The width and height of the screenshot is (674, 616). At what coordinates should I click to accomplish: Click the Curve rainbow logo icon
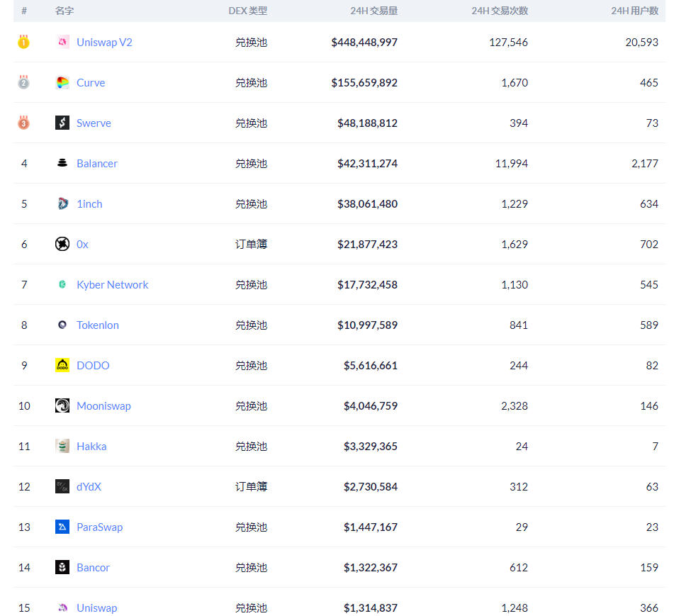tap(62, 83)
